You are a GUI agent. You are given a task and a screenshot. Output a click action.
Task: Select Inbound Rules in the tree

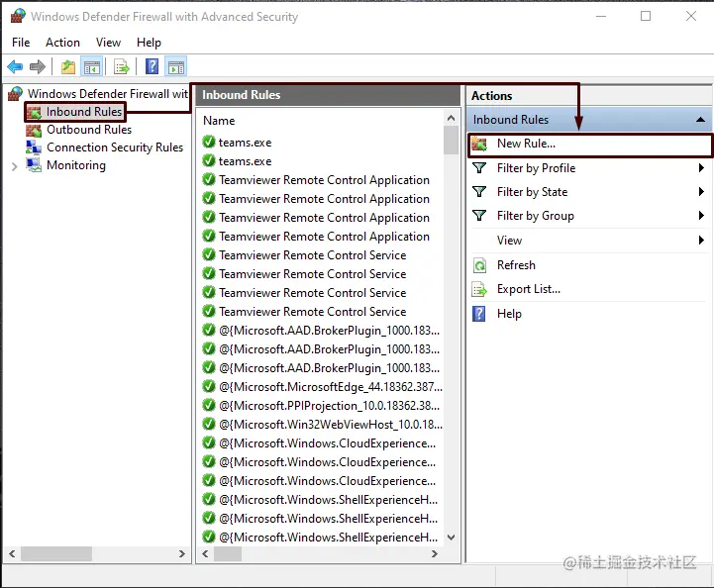coord(84,112)
